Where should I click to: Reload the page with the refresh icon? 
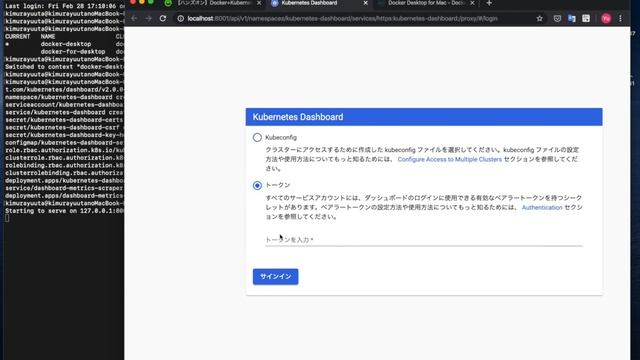(162, 18)
